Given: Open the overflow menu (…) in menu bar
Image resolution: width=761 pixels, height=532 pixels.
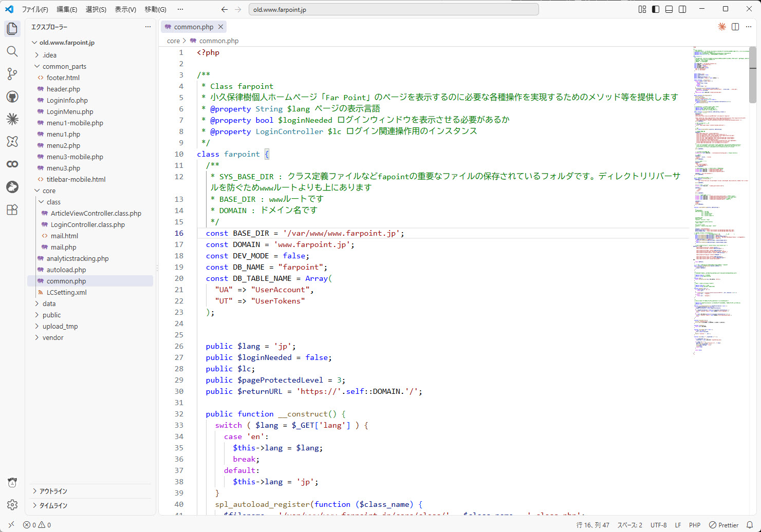Looking at the screenshot, I should [180, 9].
